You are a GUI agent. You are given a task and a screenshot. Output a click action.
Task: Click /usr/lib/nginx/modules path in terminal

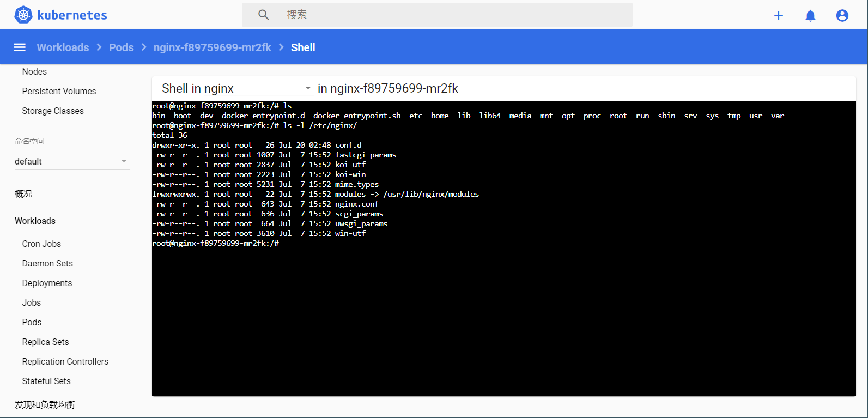click(x=431, y=194)
